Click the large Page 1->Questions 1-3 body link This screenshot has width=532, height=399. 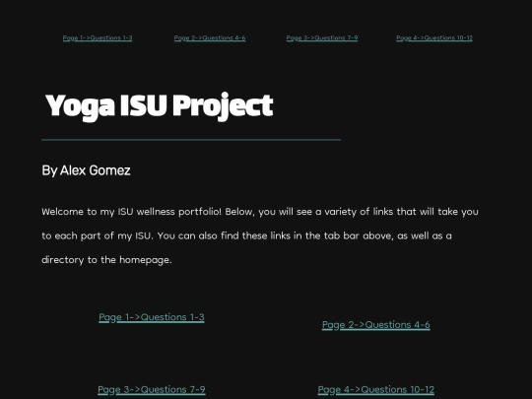pyautogui.click(x=152, y=317)
